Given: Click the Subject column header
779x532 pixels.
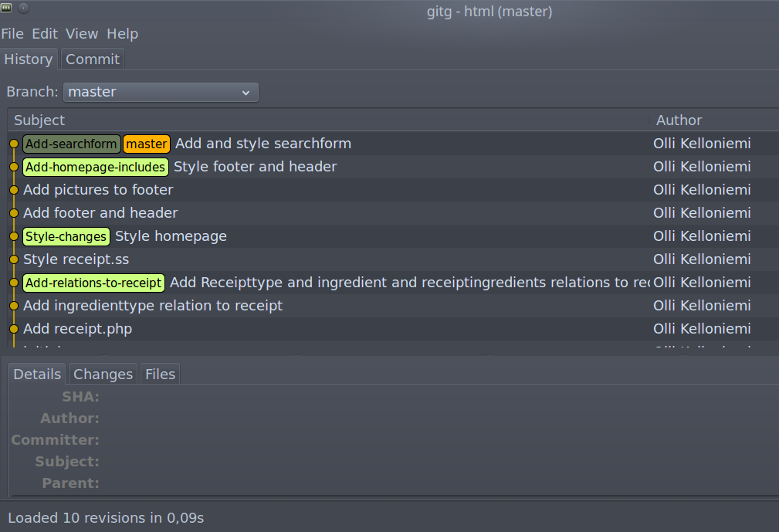Looking at the screenshot, I should [x=39, y=120].
